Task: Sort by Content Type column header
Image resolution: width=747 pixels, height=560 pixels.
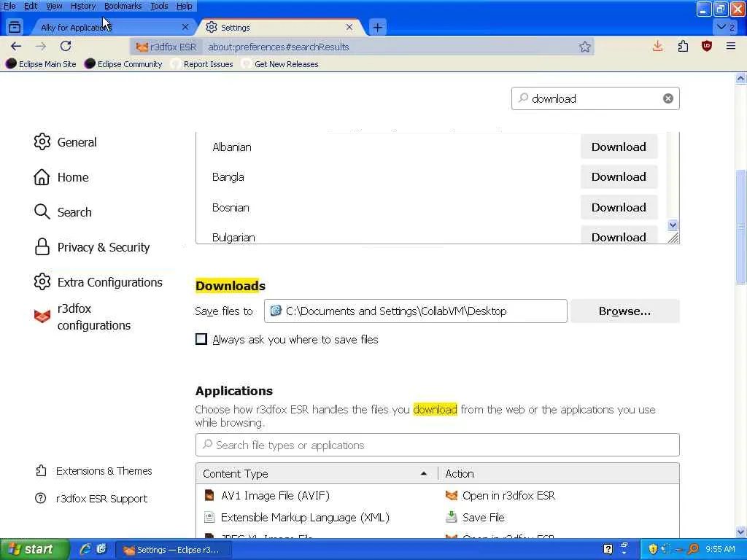Action: 317,474
